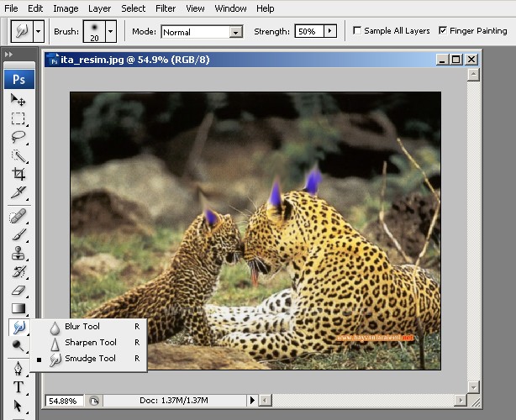Select the History Brush tool
Screen dimensions: 516x420
(18, 272)
